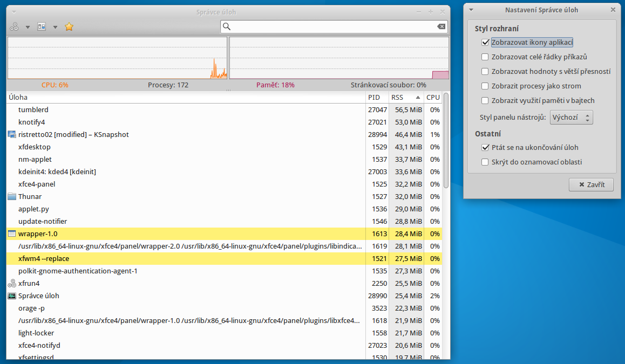Click the Zavřít button

coord(591,184)
